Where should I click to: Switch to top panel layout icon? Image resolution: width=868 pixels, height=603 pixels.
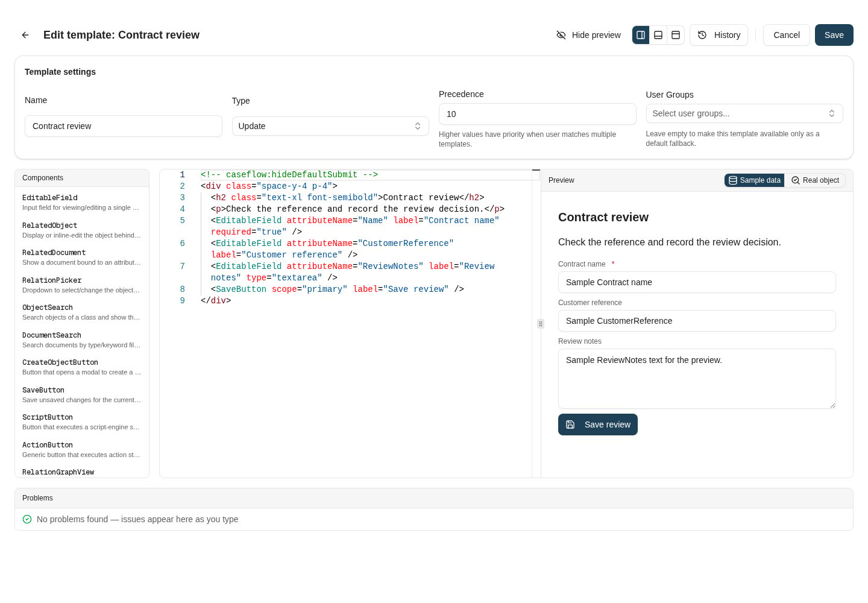676,35
